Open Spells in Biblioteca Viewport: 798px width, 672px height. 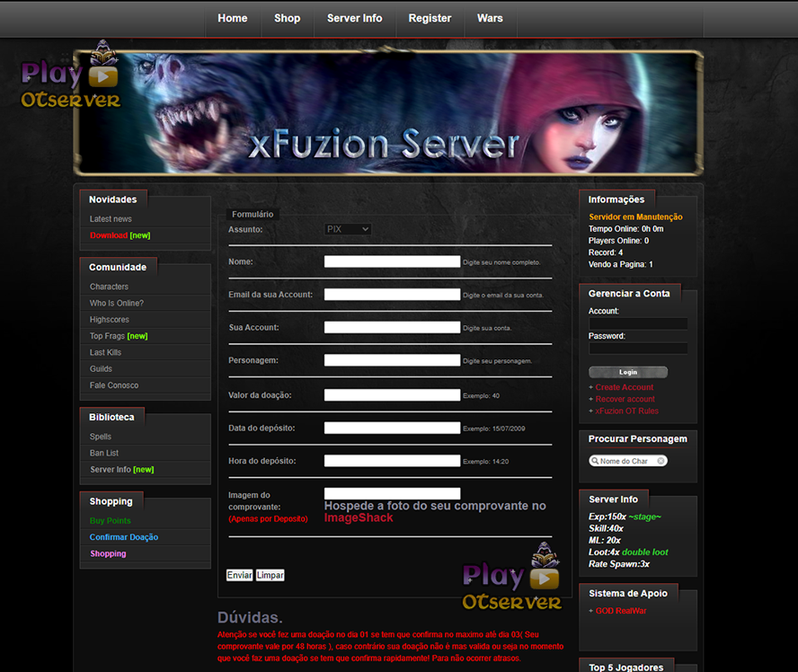point(101,437)
